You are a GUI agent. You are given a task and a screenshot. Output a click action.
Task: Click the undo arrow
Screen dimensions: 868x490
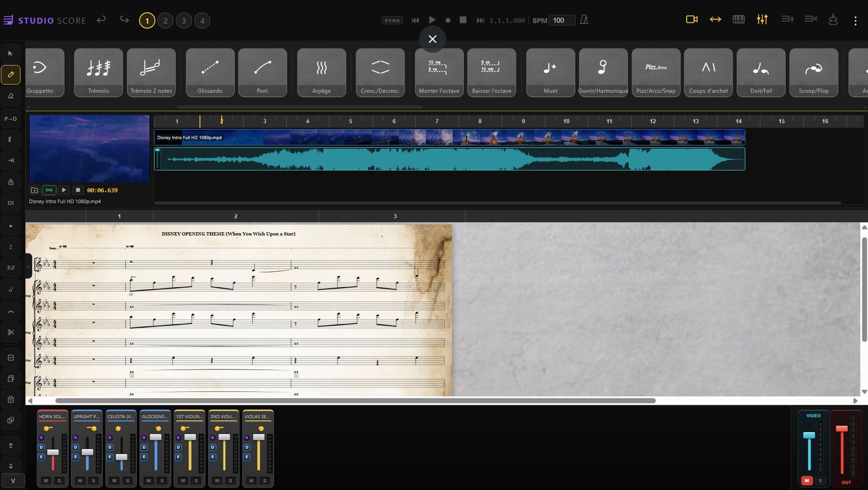point(101,20)
